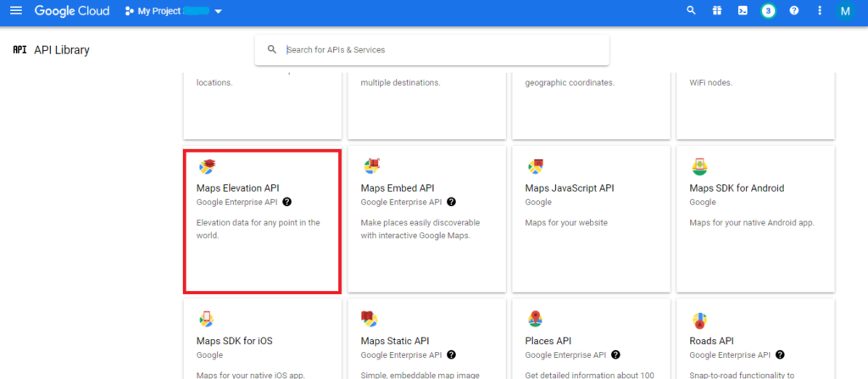
Task: Click the top bar search magnifier icon
Action: coord(691,10)
